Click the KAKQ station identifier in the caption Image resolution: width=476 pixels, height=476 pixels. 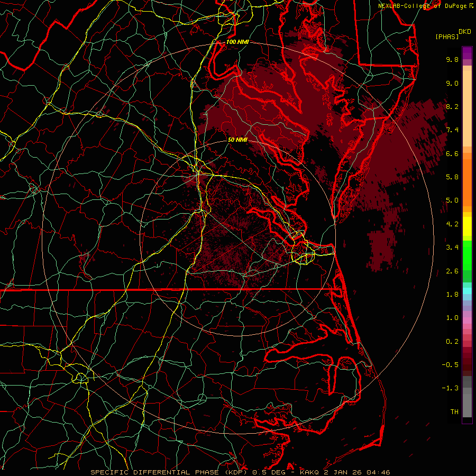(309, 472)
